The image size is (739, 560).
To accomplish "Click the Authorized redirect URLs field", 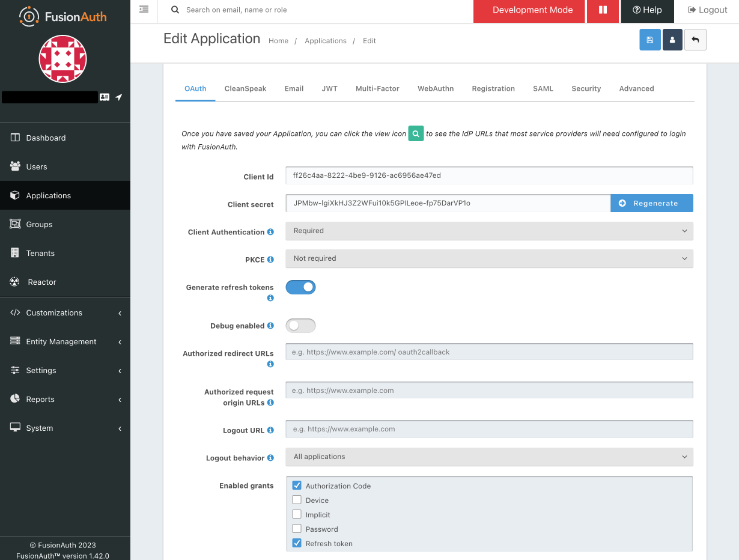I will coord(488,352).
